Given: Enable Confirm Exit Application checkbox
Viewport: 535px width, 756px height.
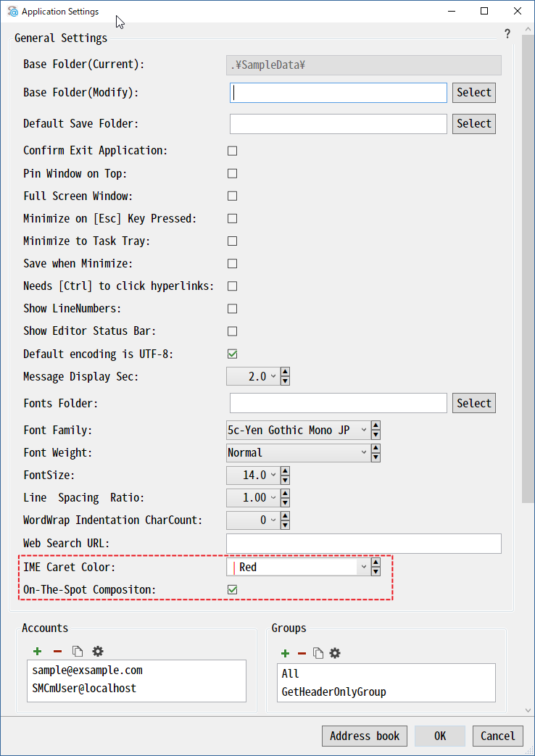Looking at the screenshot, I should coord(233,151).
